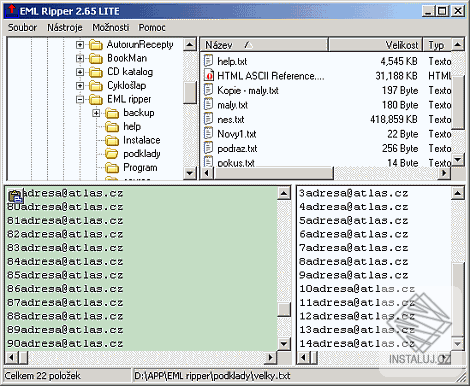Click folder tree scroll up arrow

pos(190,44)
